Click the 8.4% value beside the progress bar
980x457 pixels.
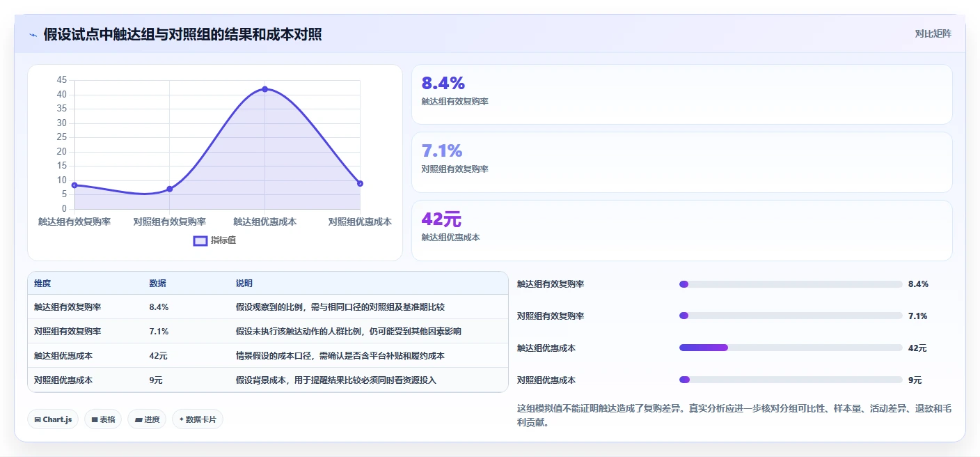[919, 284]
